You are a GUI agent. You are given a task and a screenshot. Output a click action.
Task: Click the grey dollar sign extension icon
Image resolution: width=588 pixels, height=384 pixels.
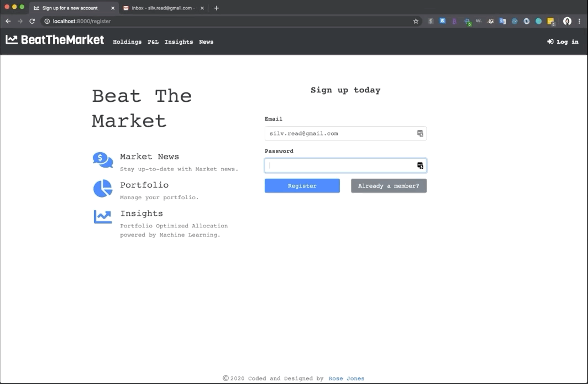coord(431,22)
